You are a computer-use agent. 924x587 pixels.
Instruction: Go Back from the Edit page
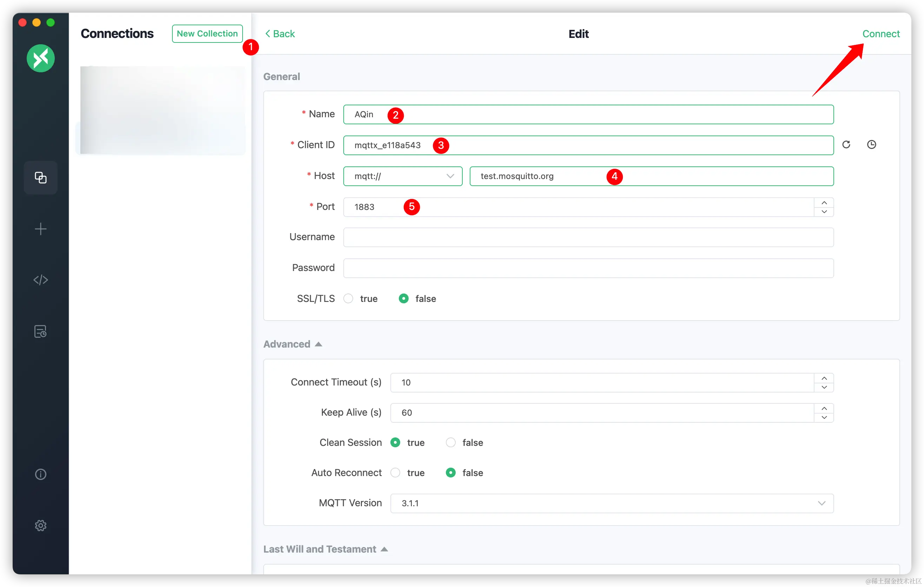pyautogui.click(x=280, y=34)
